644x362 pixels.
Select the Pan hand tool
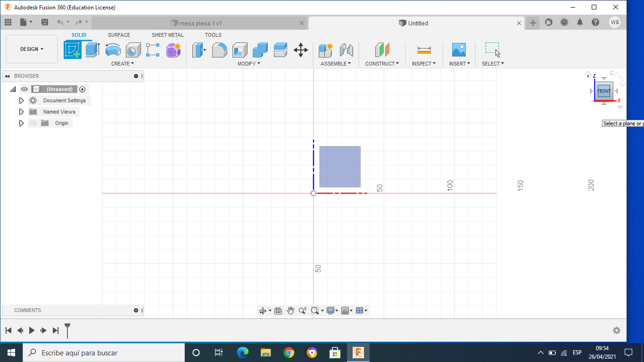tap(290, 310)
